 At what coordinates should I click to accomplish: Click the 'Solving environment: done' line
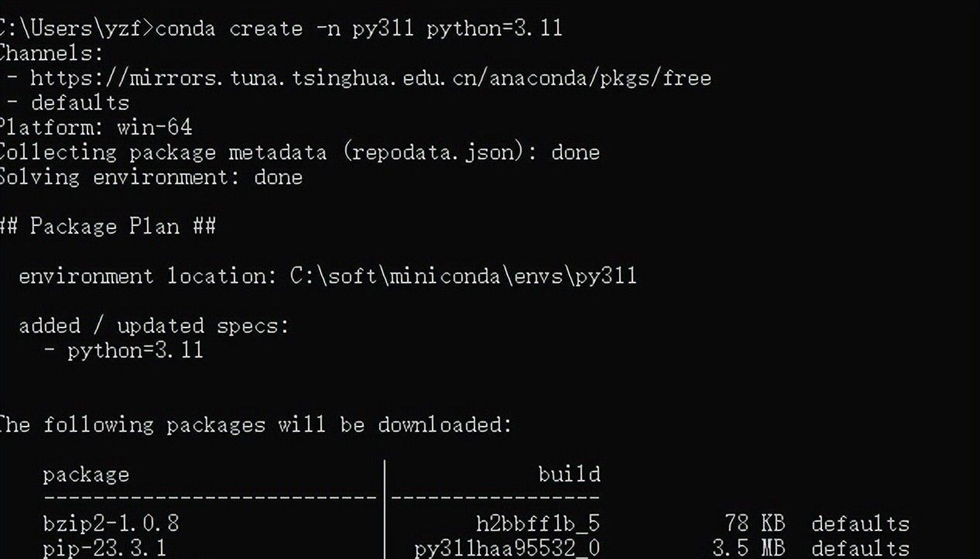pos(151,177)
